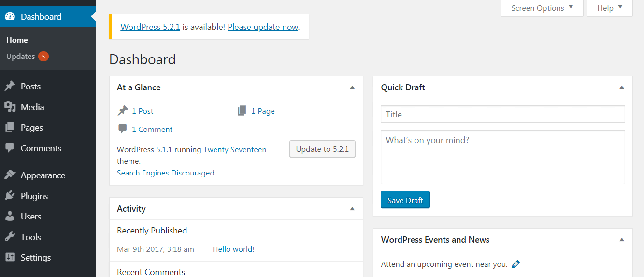Screen dimensions: 644x277
Task: Follow the WordPress 5.2.1 link
Action: coord(150,27)
